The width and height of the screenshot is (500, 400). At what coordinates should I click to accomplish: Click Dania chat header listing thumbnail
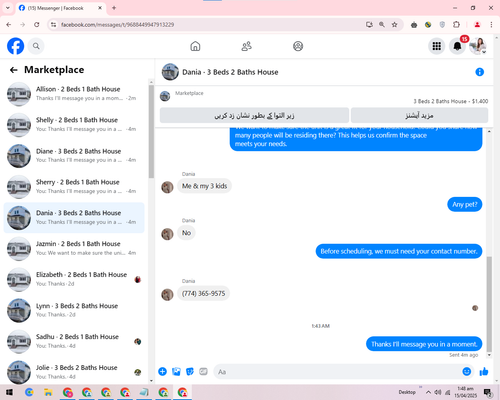click(x=170, y=72)
